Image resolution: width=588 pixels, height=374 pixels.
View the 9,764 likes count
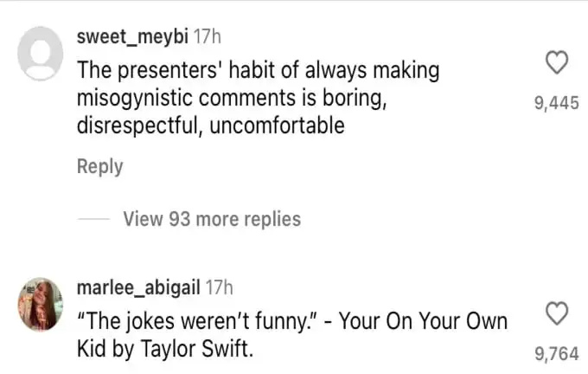557,354
